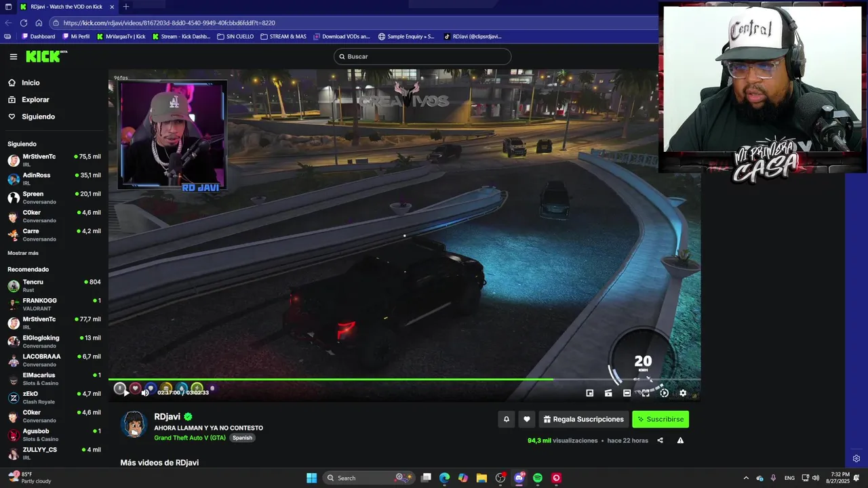Viewport: 868px width, 488px height.
Task: Open weather widget 85°F Partly cloudy
Action: click(30, 478)
